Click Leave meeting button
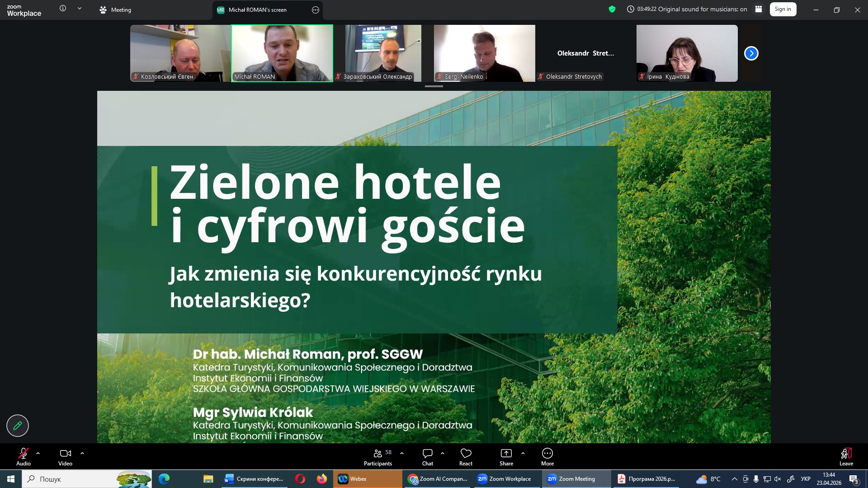 (x=846, y=457)
